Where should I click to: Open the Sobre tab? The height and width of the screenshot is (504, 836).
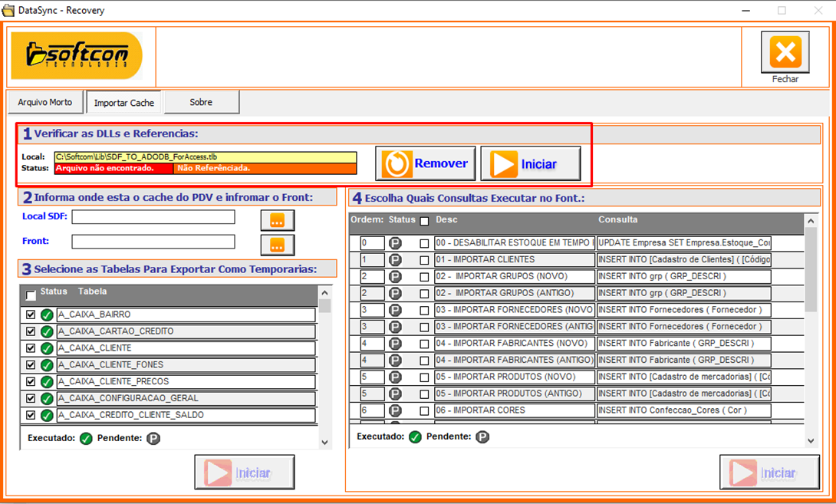201,102
